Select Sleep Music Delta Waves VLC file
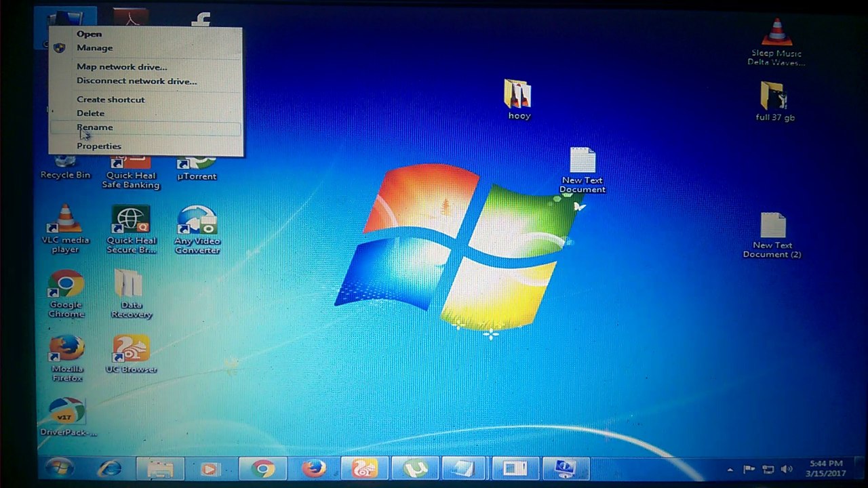868x488 pixels. 776,42
